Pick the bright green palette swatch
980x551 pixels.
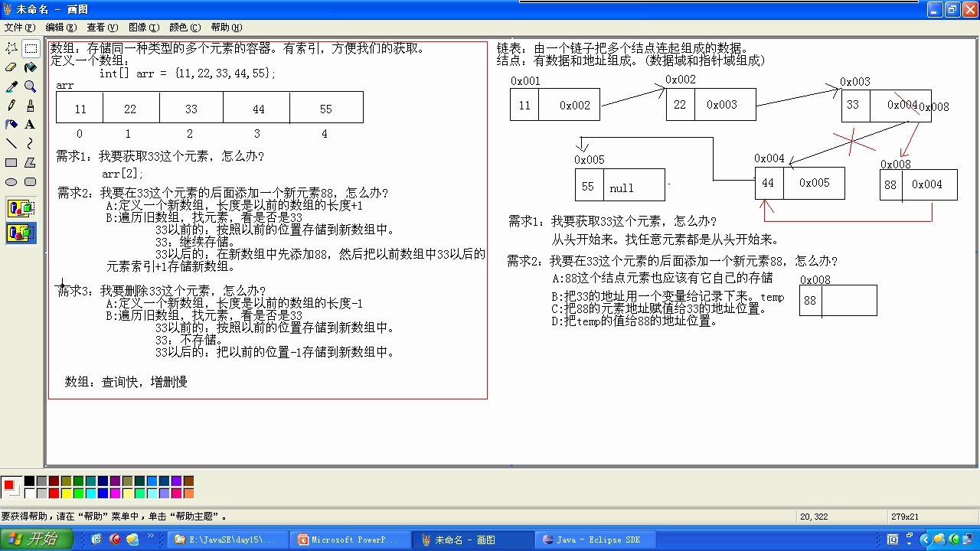click(x=78, y=494)
